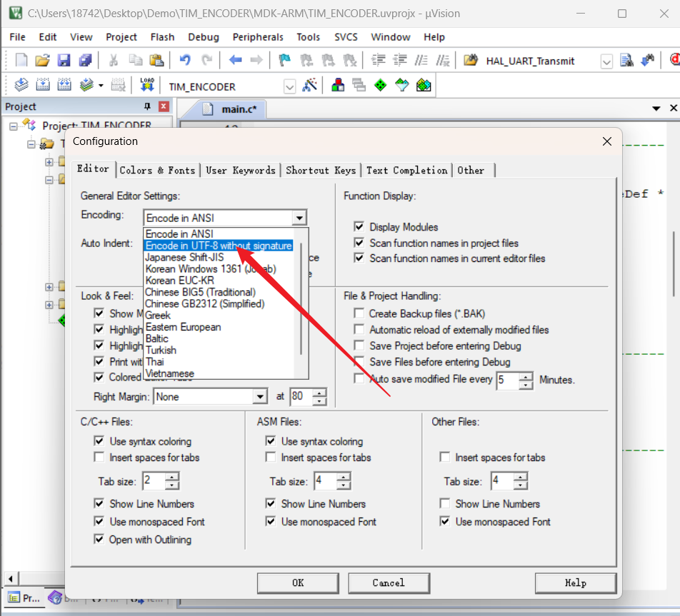680x616 pixels.
Task: Click the encoding list scrollbar
Action: [301, 299]
